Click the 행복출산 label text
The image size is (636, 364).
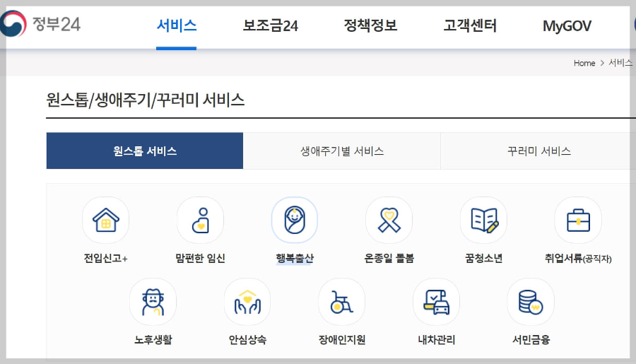click(295, 258)
